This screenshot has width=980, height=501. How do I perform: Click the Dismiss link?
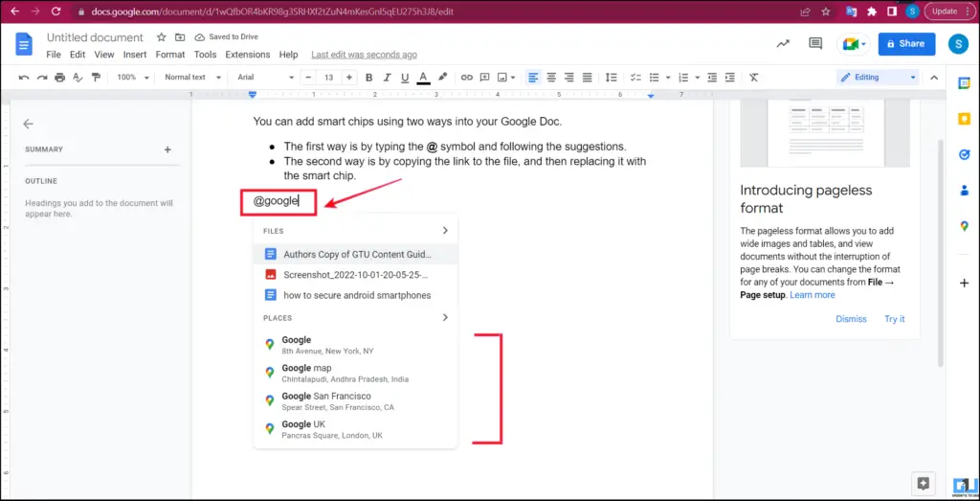point(851,319)
